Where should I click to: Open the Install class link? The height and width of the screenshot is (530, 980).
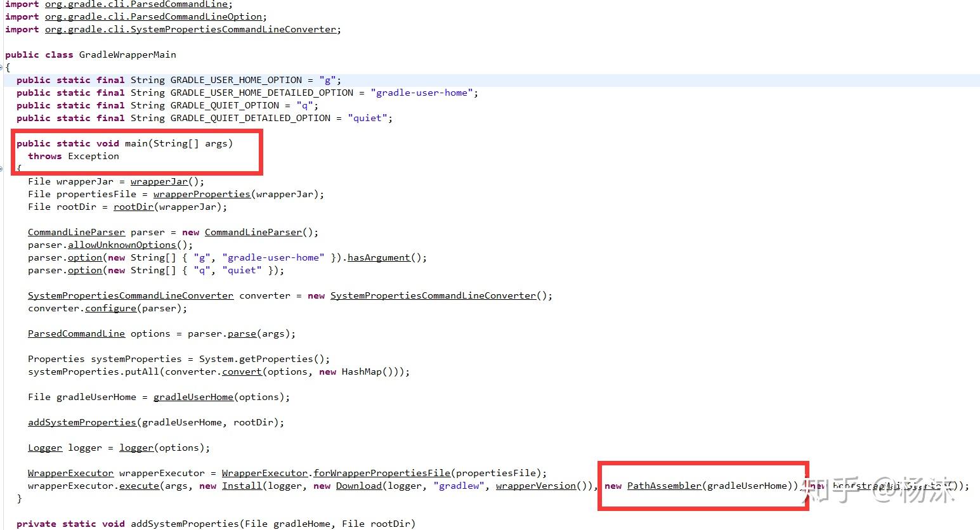[242, 486]
